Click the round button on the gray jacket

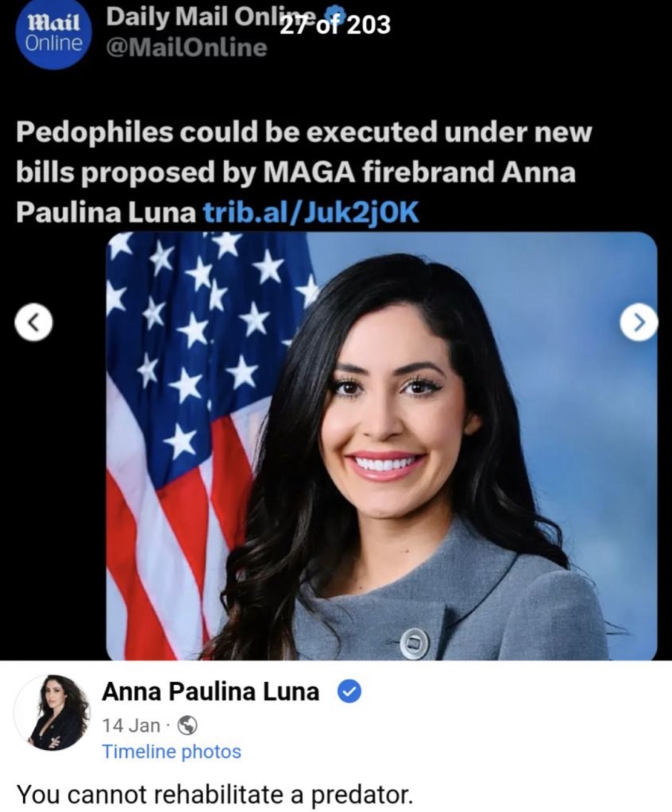pyautogui.click(x=414, y=644)
